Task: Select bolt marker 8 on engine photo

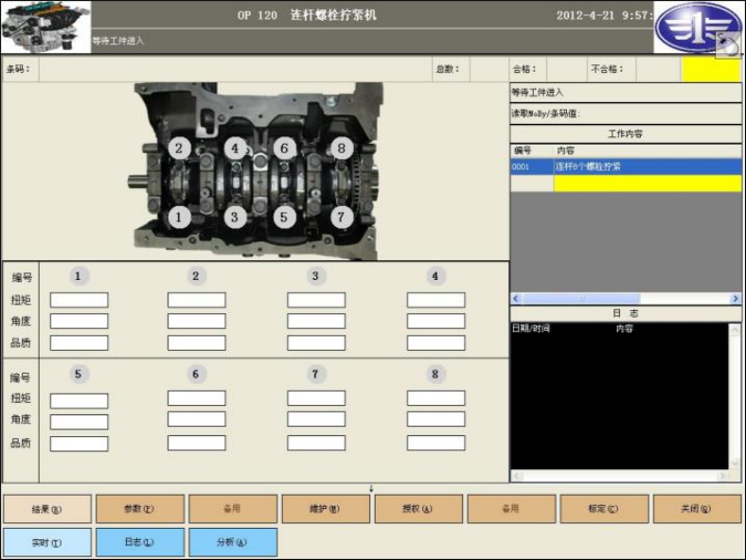Action: tap(342, 149)
